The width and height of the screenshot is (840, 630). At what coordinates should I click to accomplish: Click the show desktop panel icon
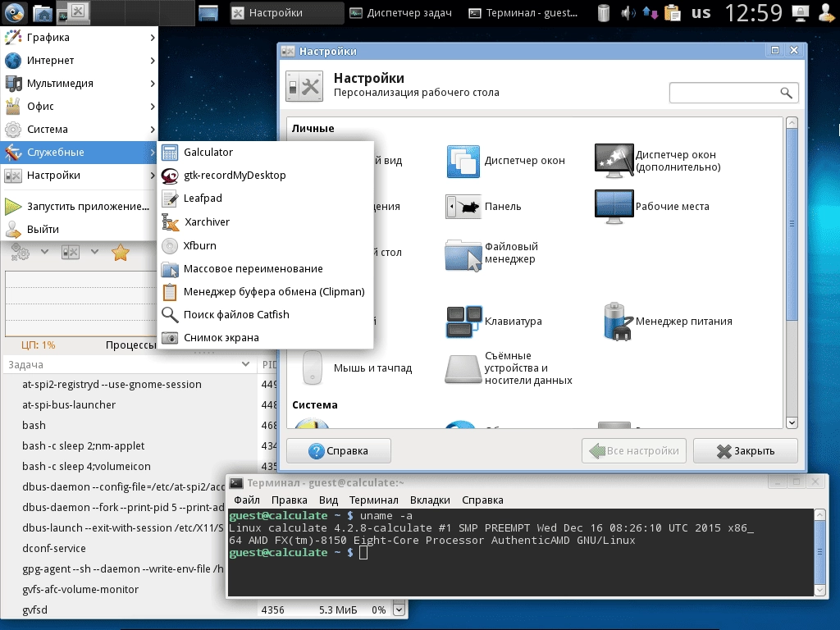pos(208,13)
